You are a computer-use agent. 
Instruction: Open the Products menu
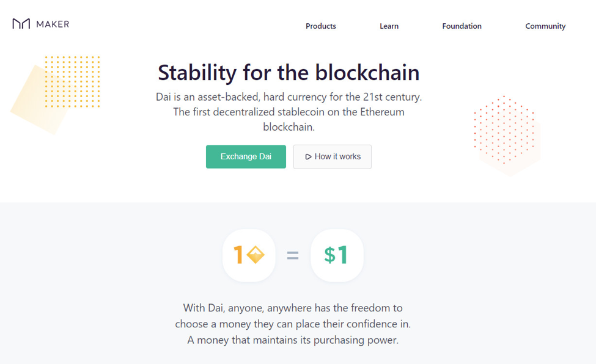[x=321, y=26]
